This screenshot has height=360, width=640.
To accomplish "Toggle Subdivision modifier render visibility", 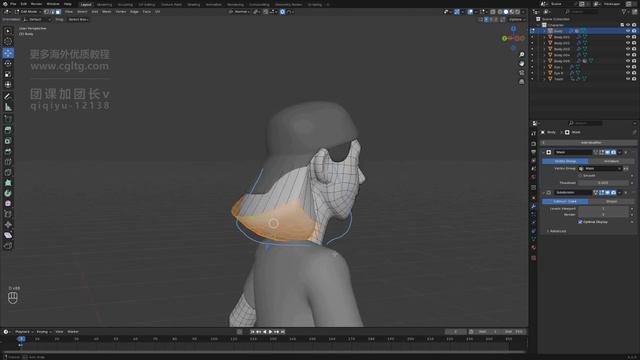I will click(x=613, y=193).
